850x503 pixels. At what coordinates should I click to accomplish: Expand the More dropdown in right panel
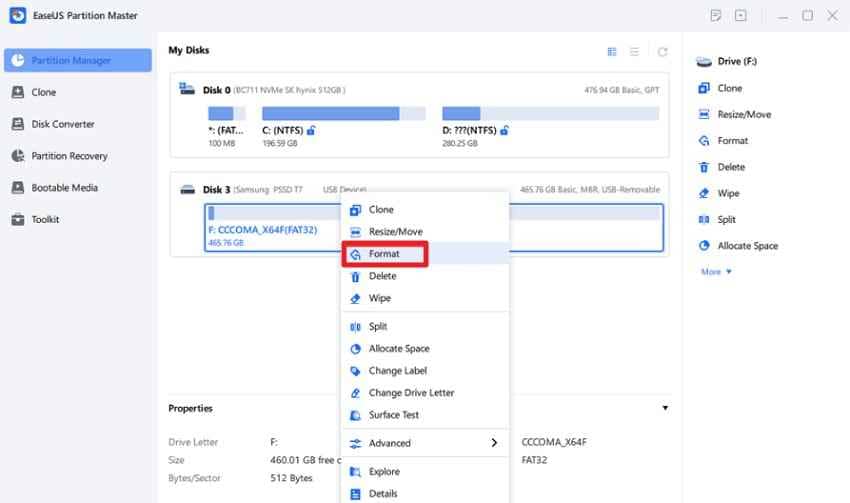point(716,272)
